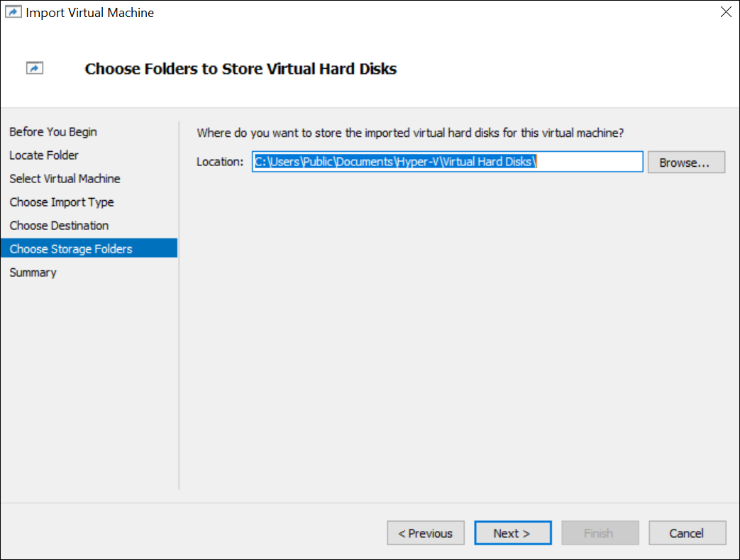Go to the Before You Begin step
The image size is (740, 560).
pyautogui.click(x=53, y=132)
